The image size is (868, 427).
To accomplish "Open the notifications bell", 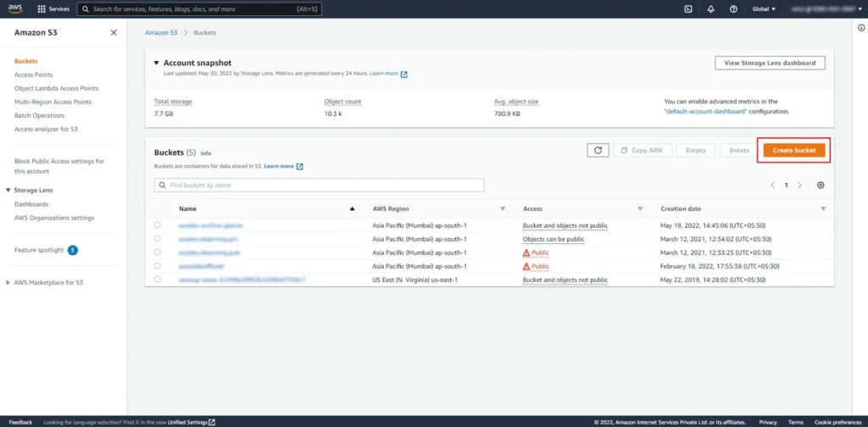I will [711, 8].
